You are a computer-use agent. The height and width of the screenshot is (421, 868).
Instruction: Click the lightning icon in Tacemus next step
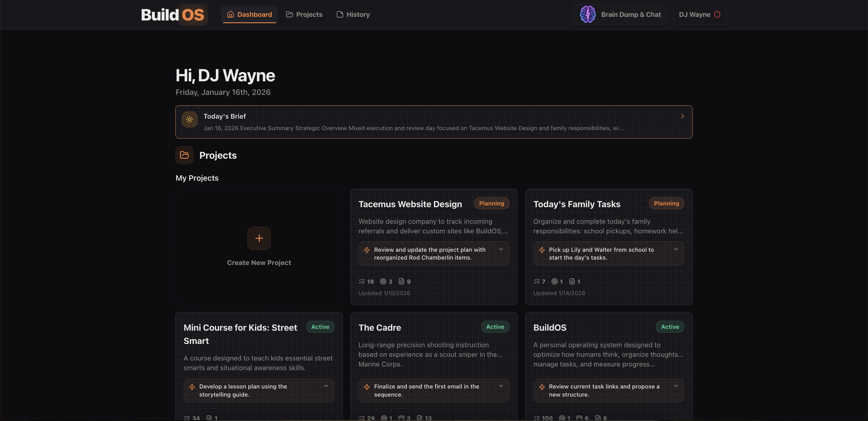[367, 250]
